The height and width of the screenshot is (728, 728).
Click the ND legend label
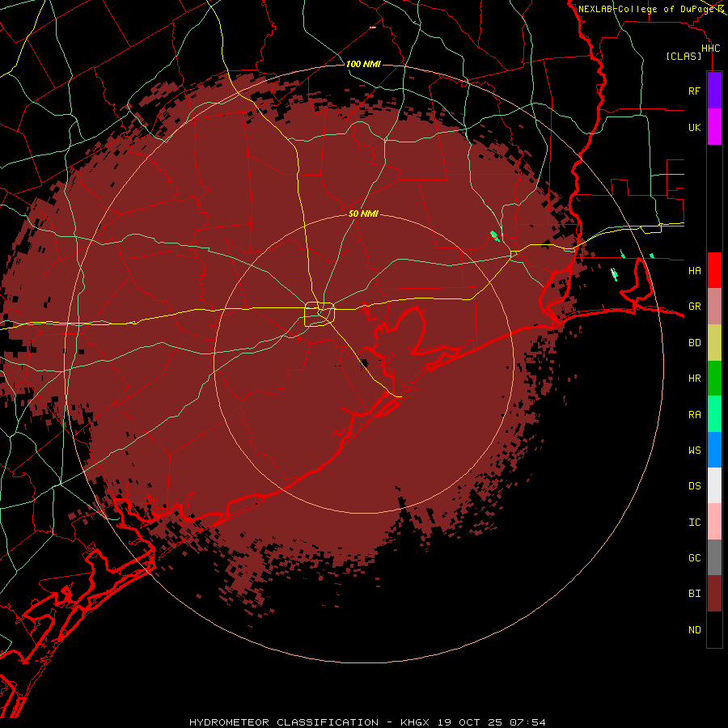point(694,630)
